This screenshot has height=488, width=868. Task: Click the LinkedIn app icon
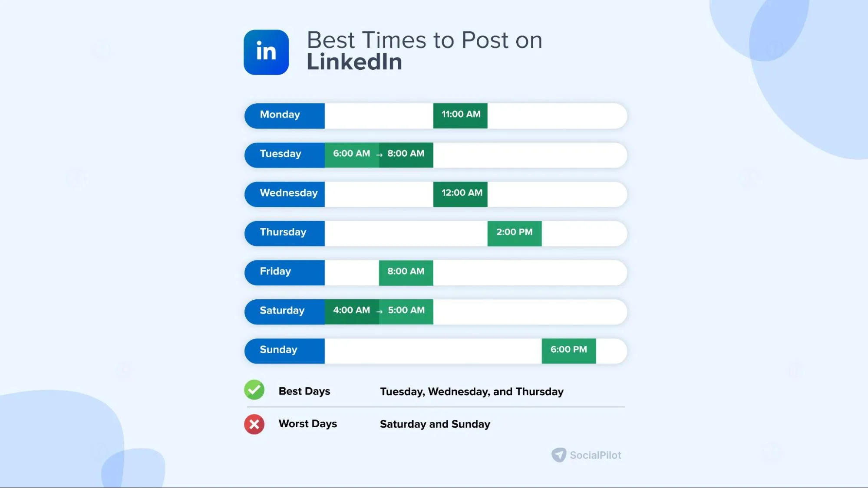(x=266, y=52)
